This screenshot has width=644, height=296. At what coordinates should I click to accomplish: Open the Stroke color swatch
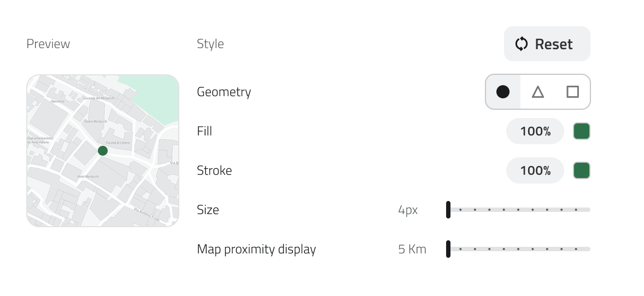tap(582, 170)
